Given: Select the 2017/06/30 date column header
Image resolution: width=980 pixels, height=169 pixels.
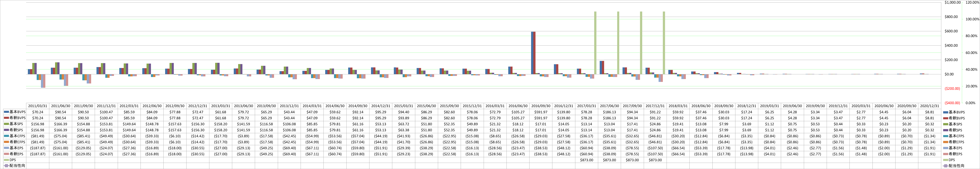Looking at the screenshot, I should [x=609, y=106].
